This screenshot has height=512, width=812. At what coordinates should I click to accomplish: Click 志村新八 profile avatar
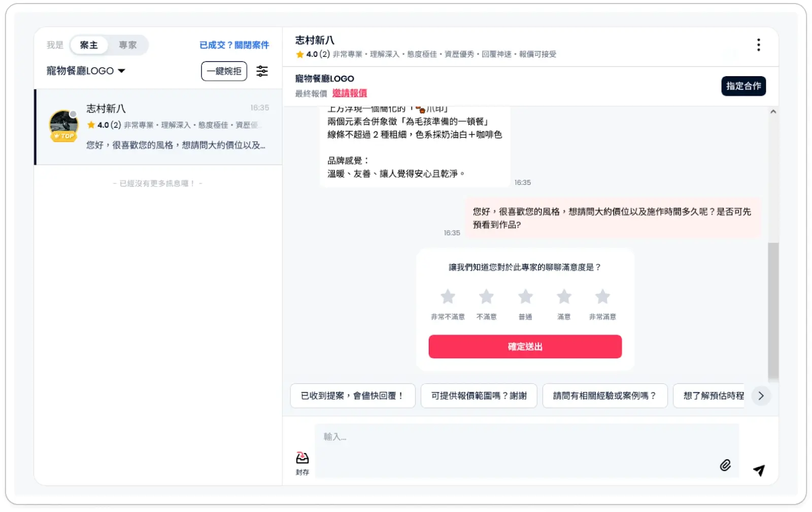[63, 125]
